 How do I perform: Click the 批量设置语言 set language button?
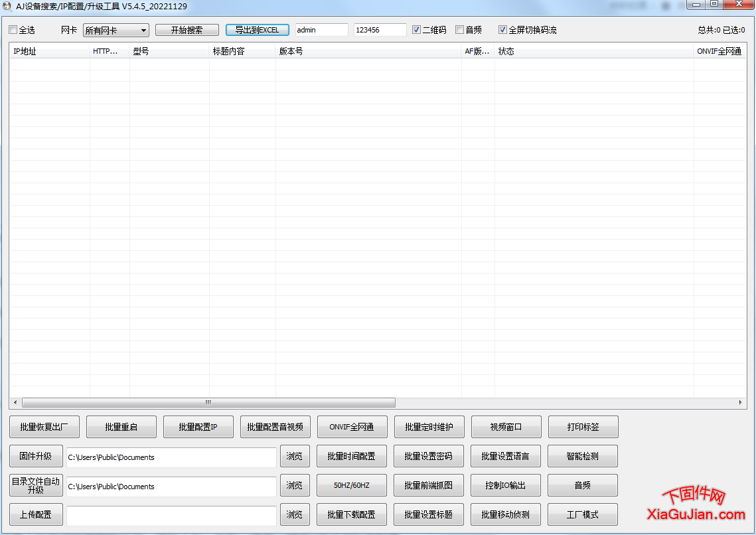(x=505, y=457)
